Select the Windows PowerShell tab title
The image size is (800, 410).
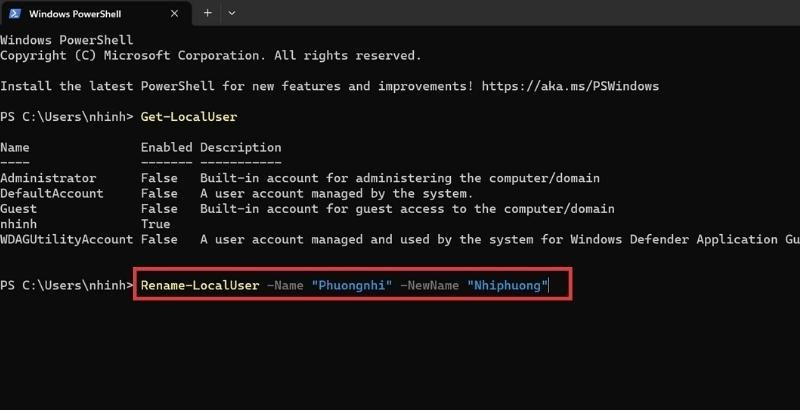[75, 14]
